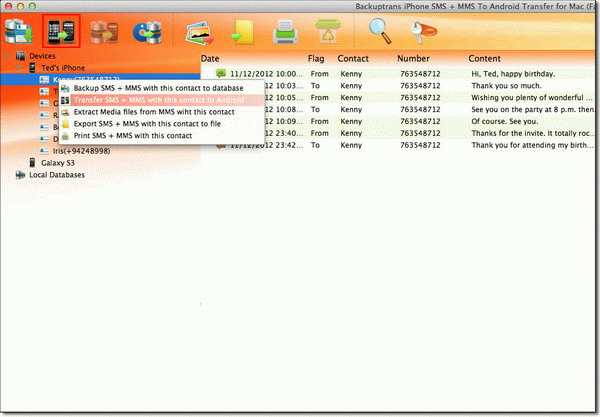Viewport: 600px width, 417px height.
Task: Click the extract media pictures toolbar icon
Action: [x=199, y=33]
